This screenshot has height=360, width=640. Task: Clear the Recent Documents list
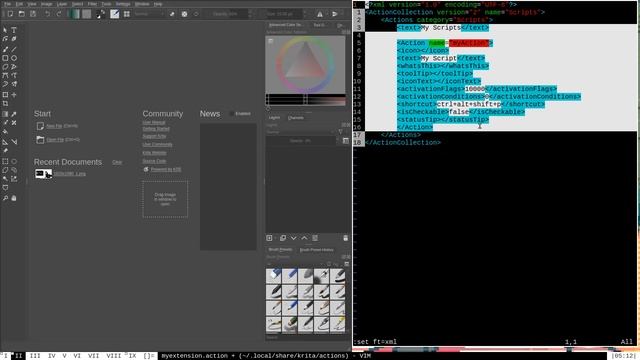(x=117, y=162)
